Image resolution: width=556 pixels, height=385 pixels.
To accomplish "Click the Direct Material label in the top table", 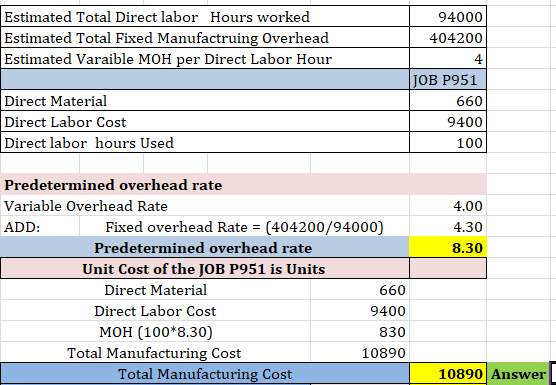I will (x=205, y=101).
